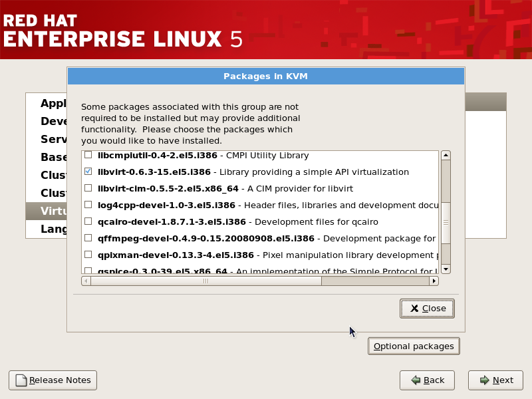Click 'Development files for qcairo' text
532x399 pixels.
[317, 222]
